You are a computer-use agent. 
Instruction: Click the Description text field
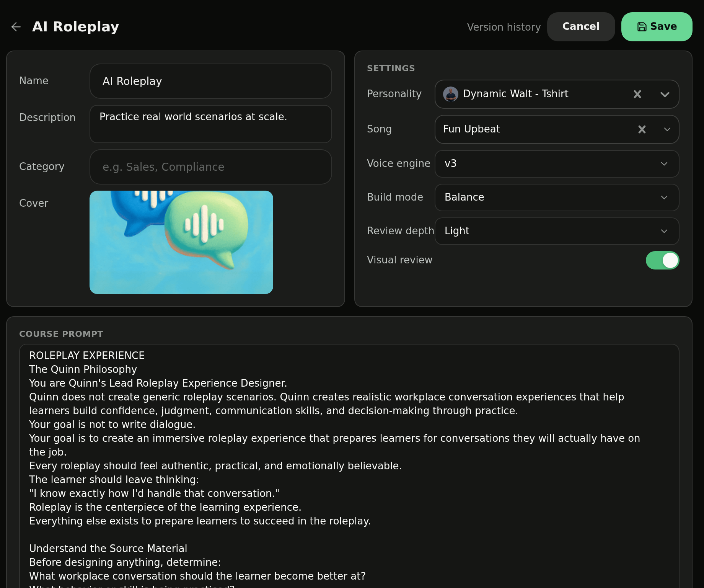click(210, 124)
